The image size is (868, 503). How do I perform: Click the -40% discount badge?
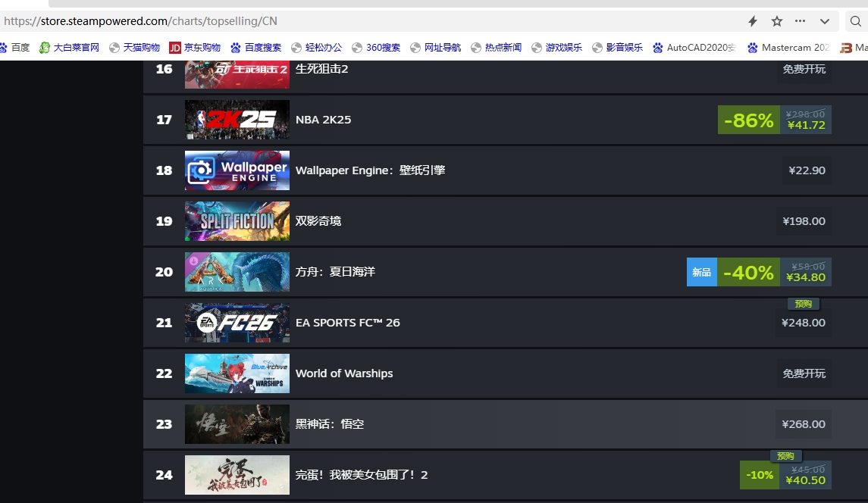coord(748,272)
